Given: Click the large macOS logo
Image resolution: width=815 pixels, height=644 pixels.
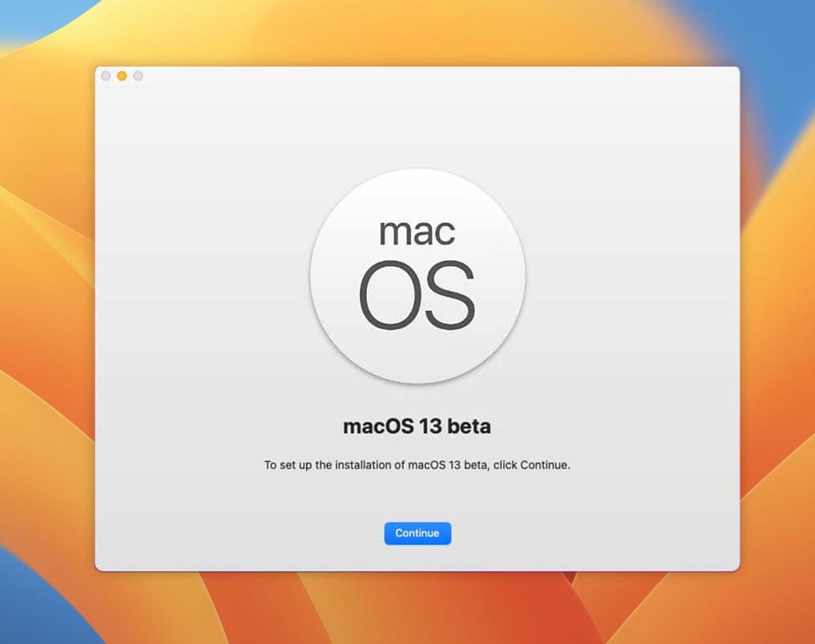Looking at the screenshot, I should click(x=417, y=276).
